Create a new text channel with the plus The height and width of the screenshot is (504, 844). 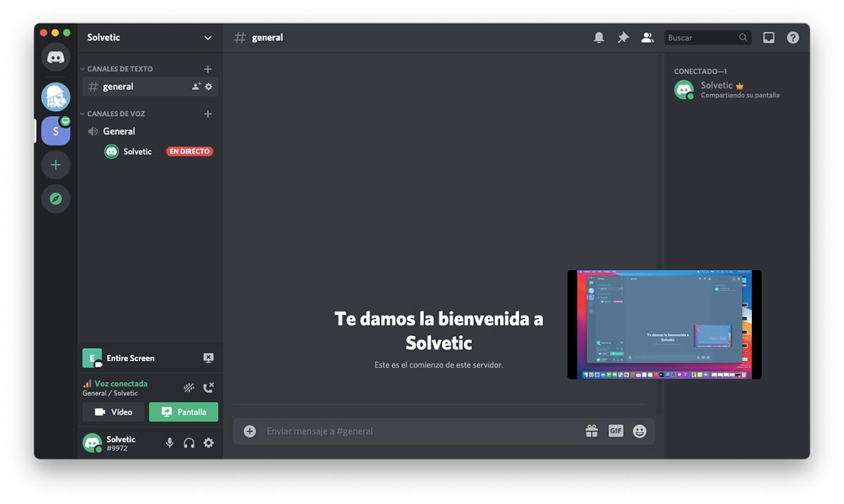[x=207, y=69]
